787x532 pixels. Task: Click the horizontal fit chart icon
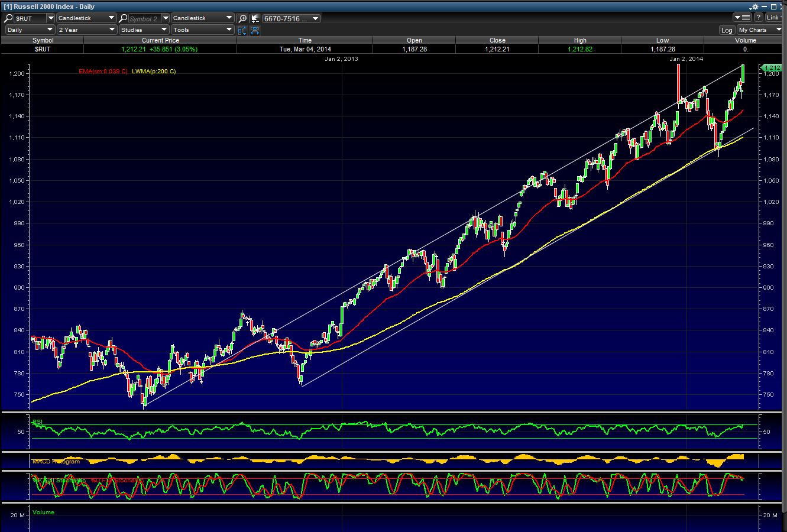pyautogui.click(x=255, y=30)
